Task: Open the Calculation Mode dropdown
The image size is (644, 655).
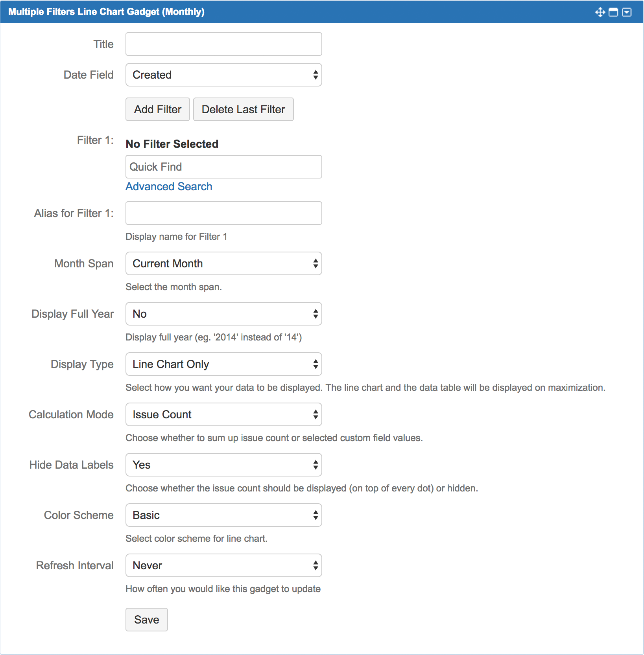Action: pos(223,414)
